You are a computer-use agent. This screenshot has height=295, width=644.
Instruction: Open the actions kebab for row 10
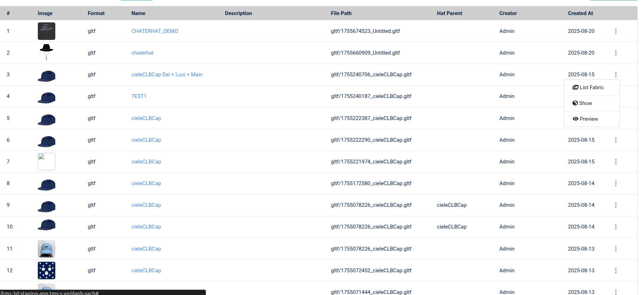[x=616, y=227]
